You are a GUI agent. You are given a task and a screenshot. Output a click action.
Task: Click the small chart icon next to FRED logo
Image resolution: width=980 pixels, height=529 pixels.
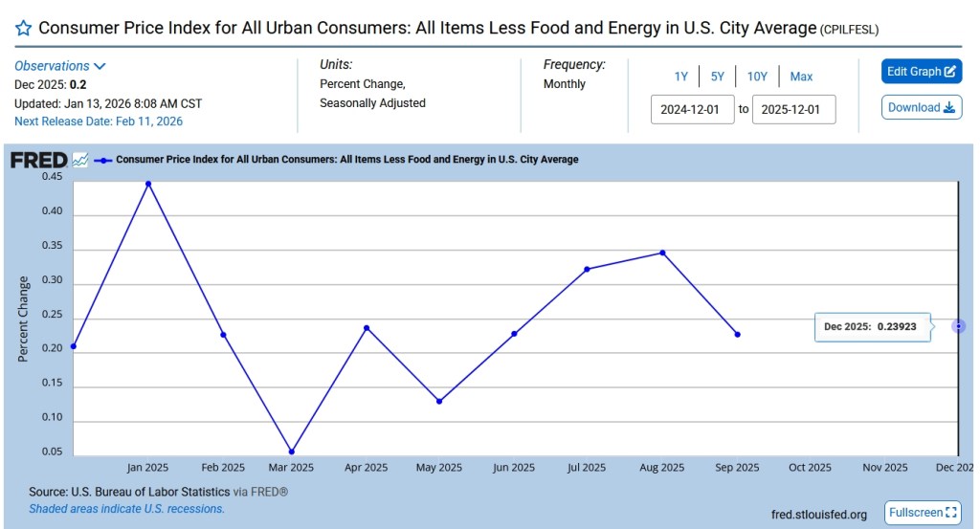click(x=80, y=160)
